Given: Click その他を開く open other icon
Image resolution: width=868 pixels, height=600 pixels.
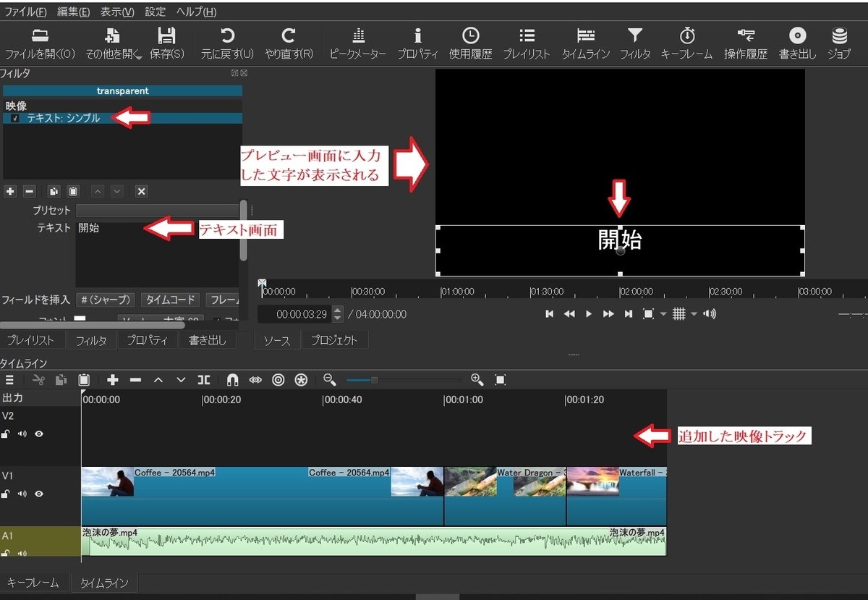Looking at the screenshot, I should 112,36.
